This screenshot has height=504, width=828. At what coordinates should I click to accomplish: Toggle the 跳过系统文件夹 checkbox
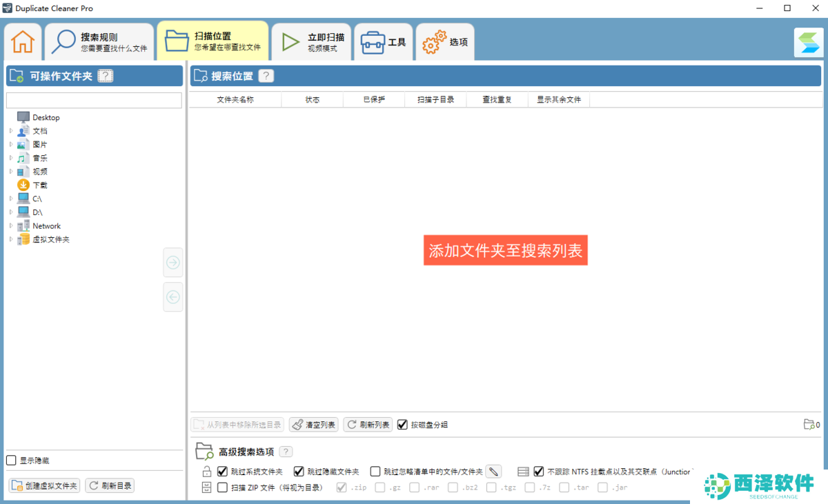point(222,472)
